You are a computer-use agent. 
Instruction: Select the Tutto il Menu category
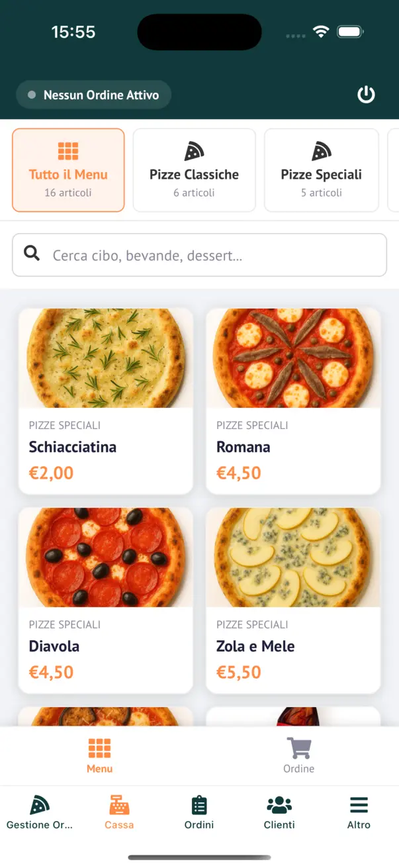point(68,170)
